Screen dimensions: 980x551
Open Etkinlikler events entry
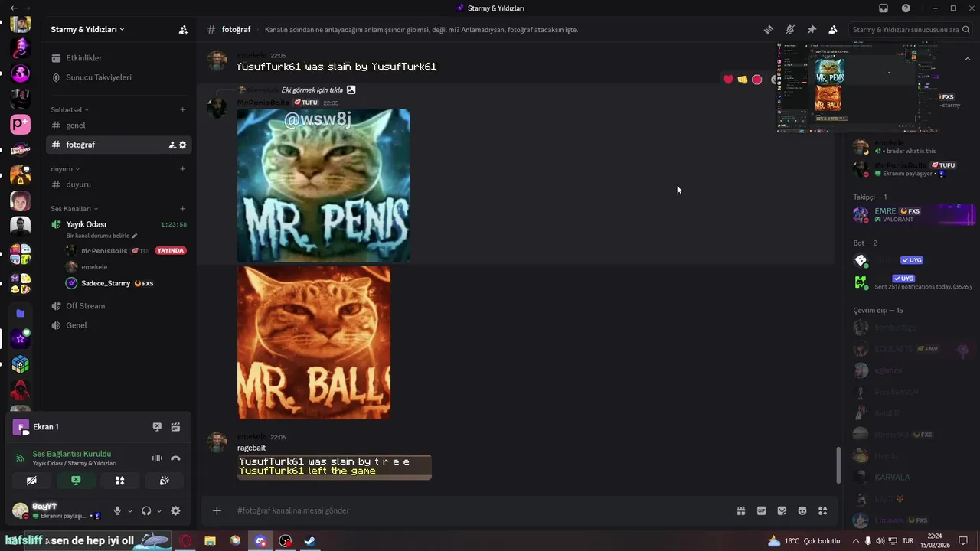pyautogui.click(x=118, y=58)
